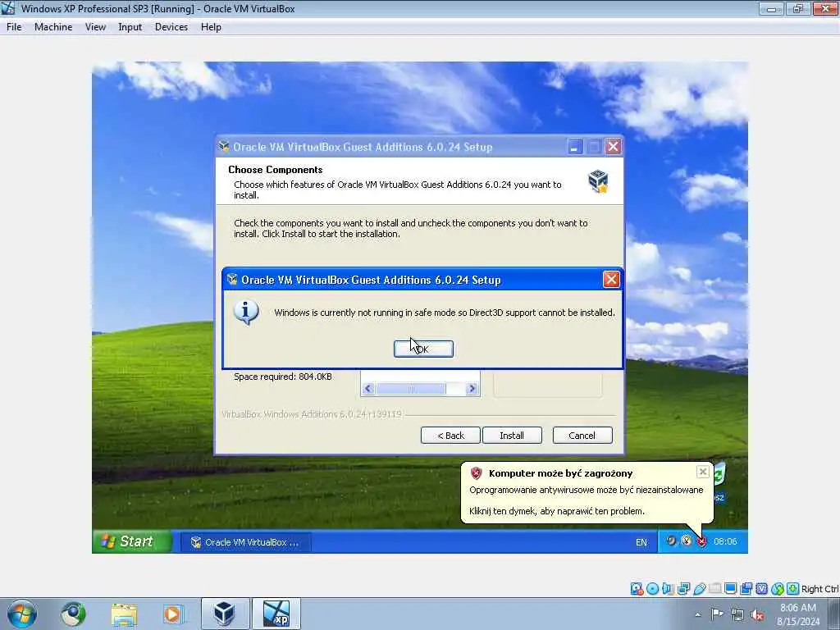
Task: Click the XP VM taskbar button on host
Action: [x=276, y=614]
